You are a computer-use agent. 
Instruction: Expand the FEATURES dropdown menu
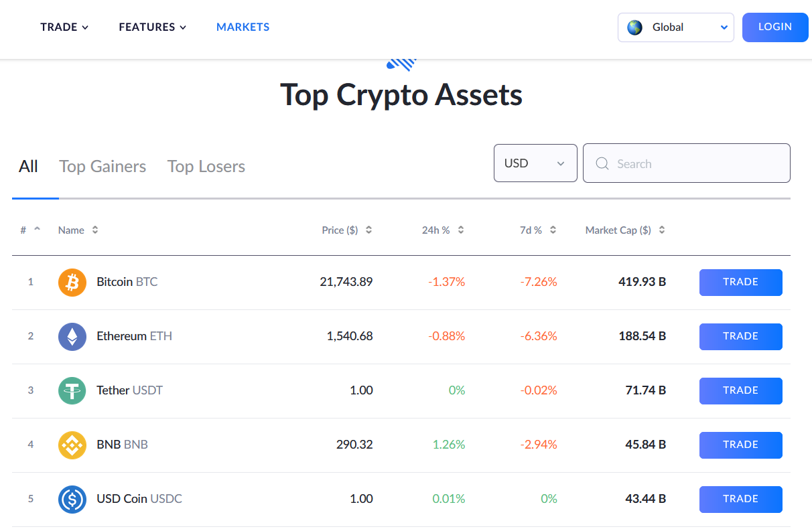coord(153,27)
